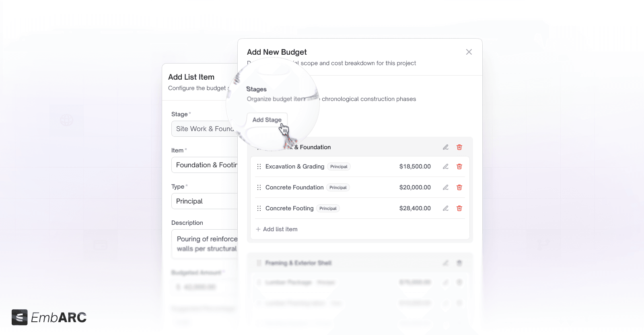
Task: Rename the Site Work & Foundation stage
Action: (445, 147)
